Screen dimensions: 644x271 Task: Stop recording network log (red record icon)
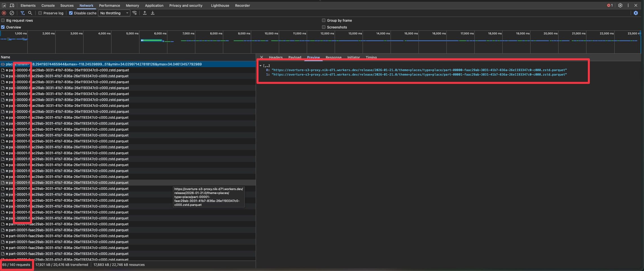tap(4, 13)
